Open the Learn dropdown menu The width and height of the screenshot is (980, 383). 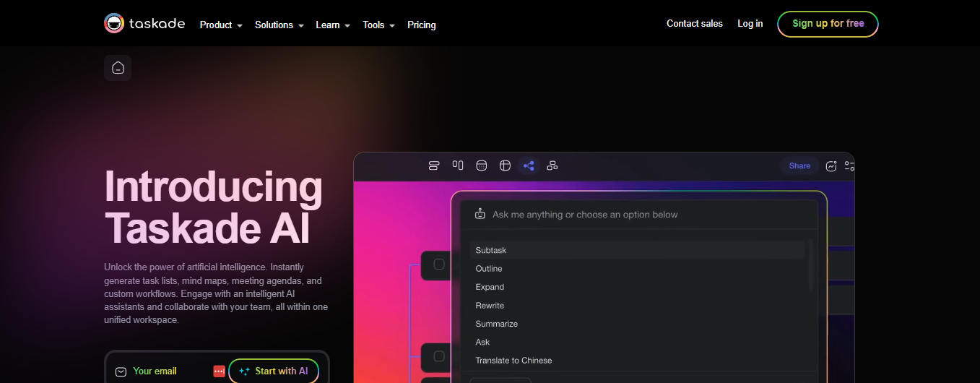tap(333, 25)
